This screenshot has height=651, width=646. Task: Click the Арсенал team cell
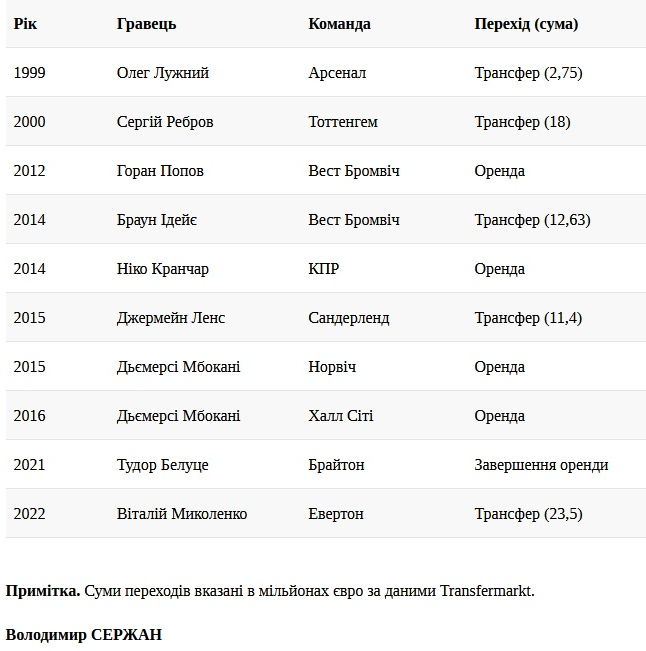tap(337, 73)
